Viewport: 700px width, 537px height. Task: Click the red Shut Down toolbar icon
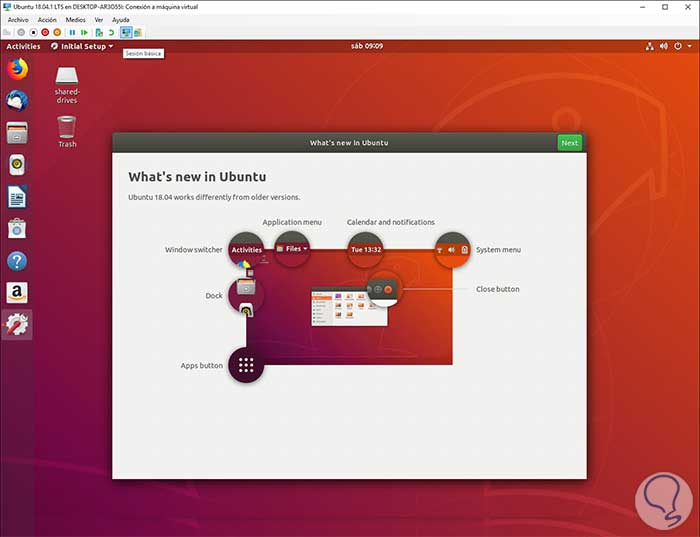[45, 32]
